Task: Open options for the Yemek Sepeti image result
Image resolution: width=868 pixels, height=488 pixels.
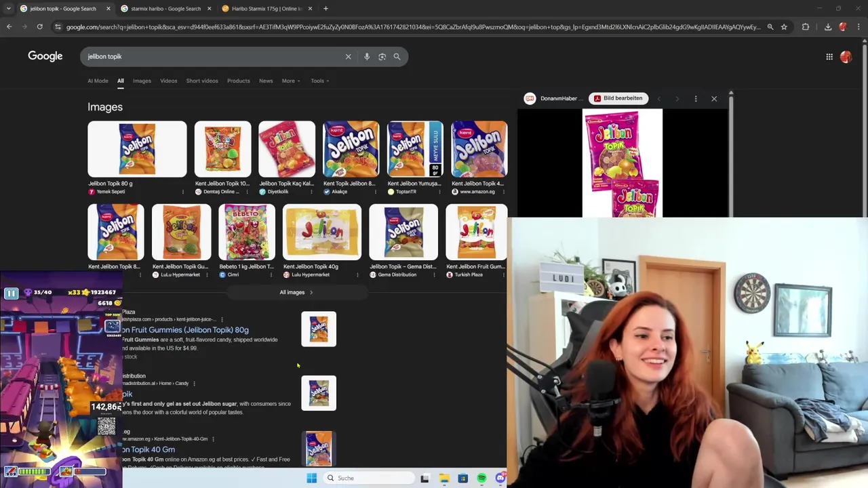Action: [183, 192]
